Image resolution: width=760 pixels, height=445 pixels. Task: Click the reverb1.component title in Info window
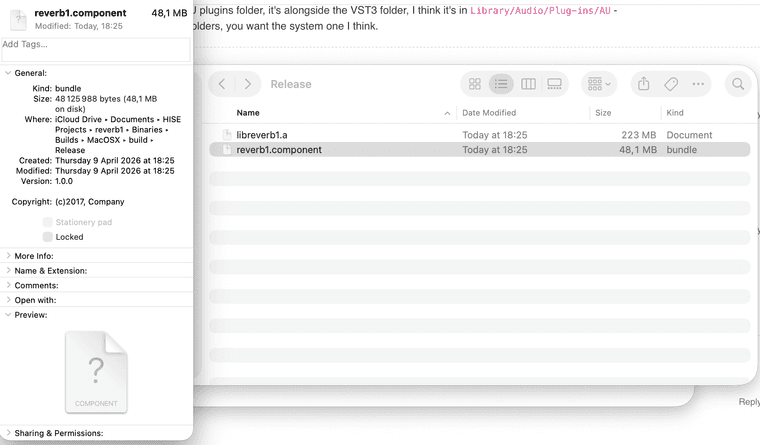point(80,13)
